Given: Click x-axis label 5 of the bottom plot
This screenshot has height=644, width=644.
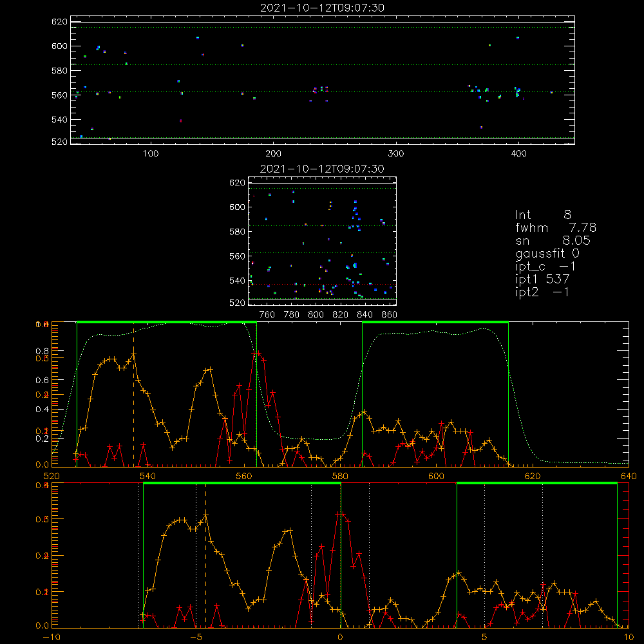Looking at the screenshot, I should pos(485,637).
